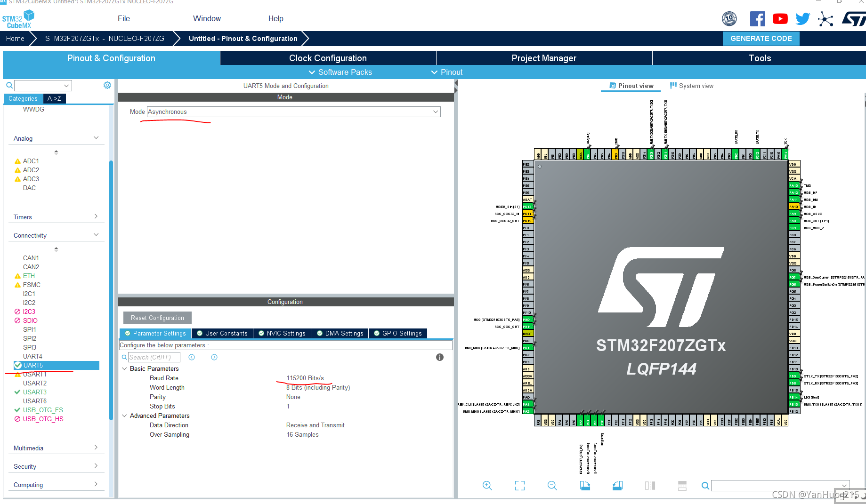Screen dimensions: 866x504
Task: Fit the chip pinout to the view
Action: point(520,486)
